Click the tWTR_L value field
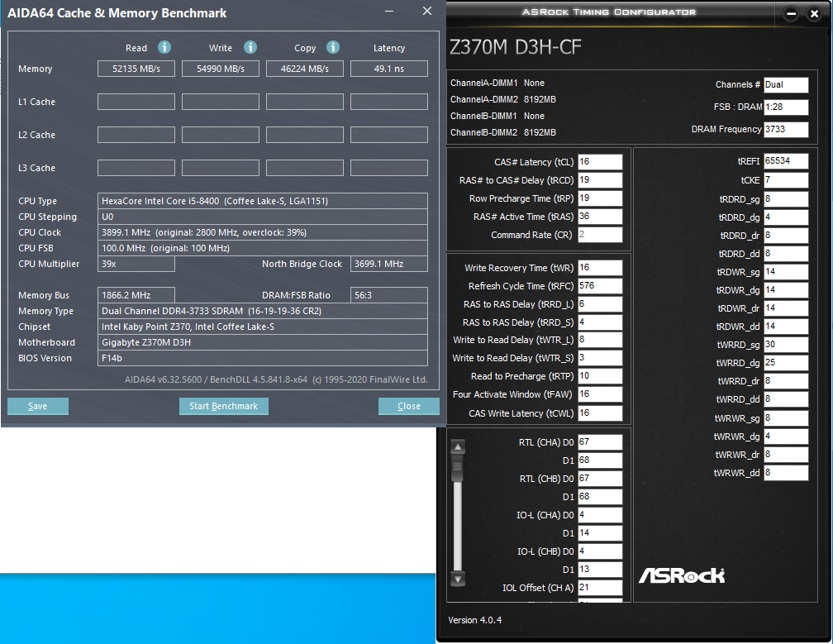 click(600, 340)
